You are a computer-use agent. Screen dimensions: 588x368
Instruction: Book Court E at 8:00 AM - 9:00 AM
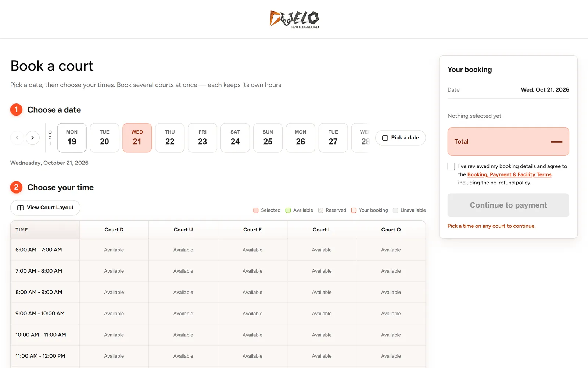coord(252,293)
